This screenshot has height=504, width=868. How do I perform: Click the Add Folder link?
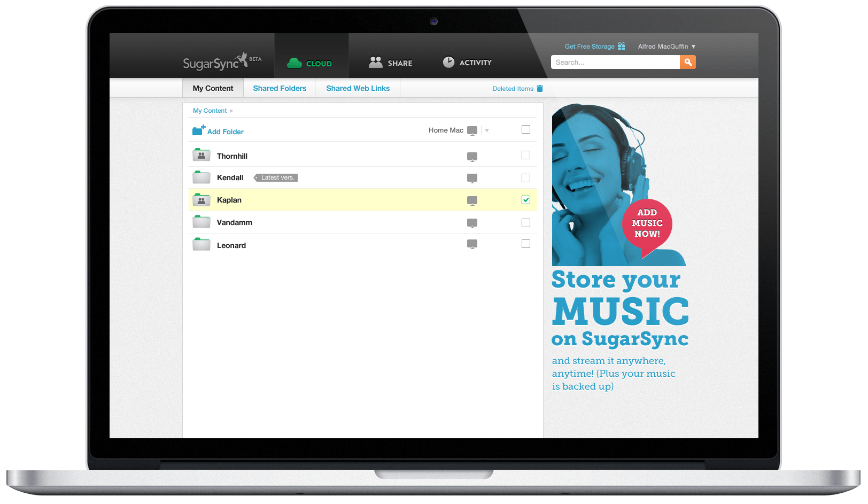tap(226, 131)
